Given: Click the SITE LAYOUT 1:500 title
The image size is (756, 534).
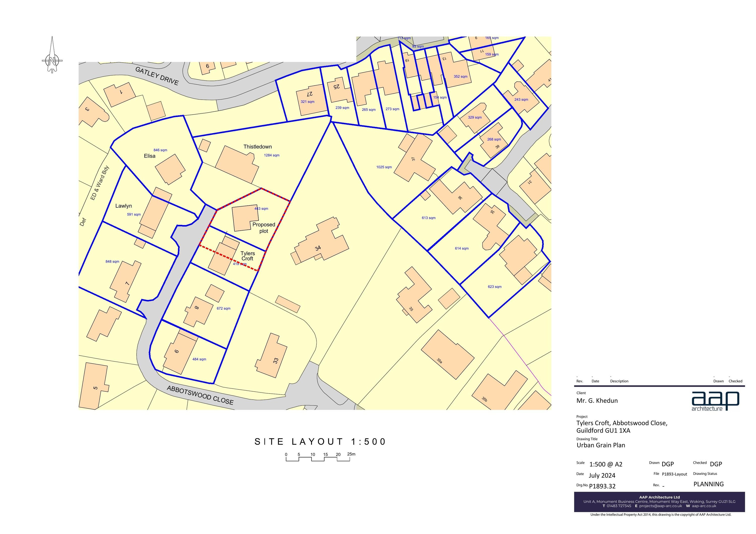Looking at the screenshot, I should click(320, 442).
